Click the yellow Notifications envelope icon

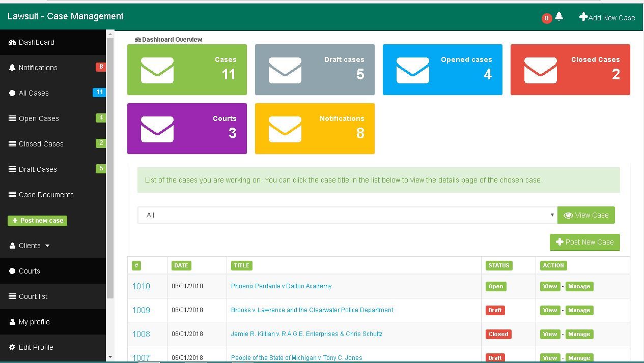coord(285,129)
